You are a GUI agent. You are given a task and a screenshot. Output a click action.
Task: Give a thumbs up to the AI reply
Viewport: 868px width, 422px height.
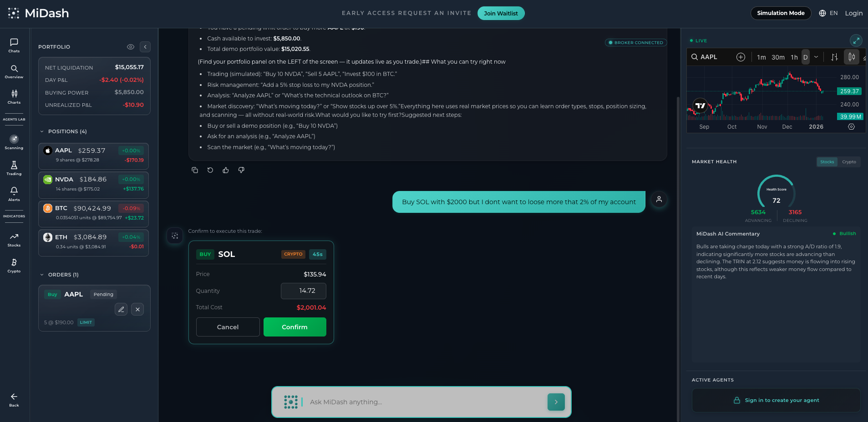(x=226, y=170)
